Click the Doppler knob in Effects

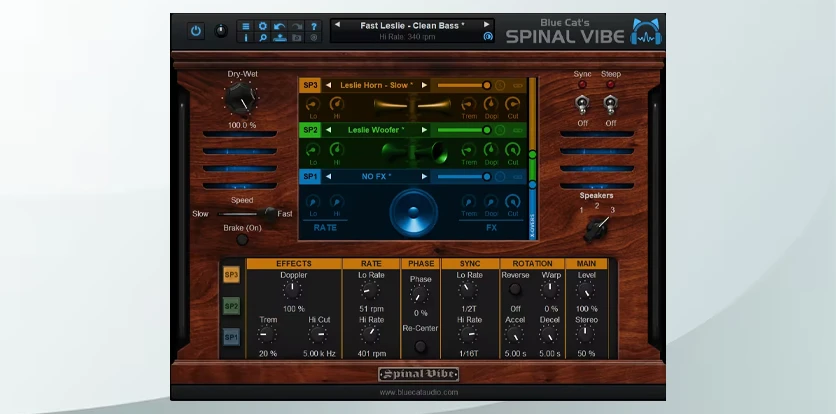pos(292,290)
